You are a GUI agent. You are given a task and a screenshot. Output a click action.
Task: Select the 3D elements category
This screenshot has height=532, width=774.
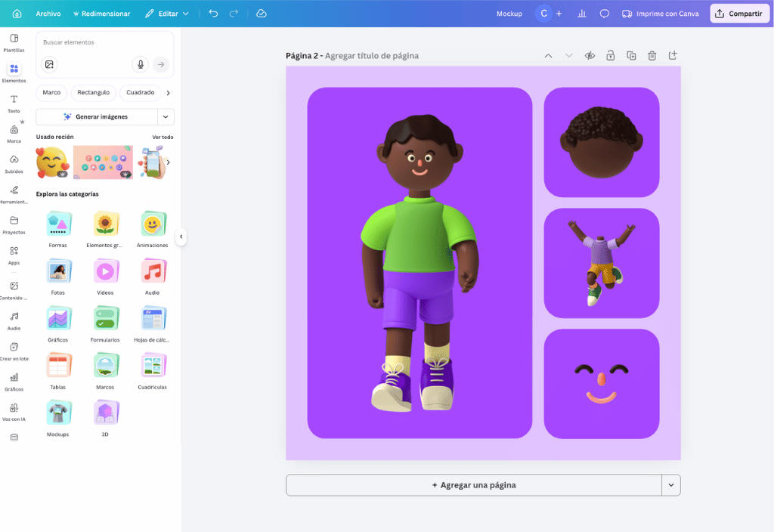click(106, 413)
